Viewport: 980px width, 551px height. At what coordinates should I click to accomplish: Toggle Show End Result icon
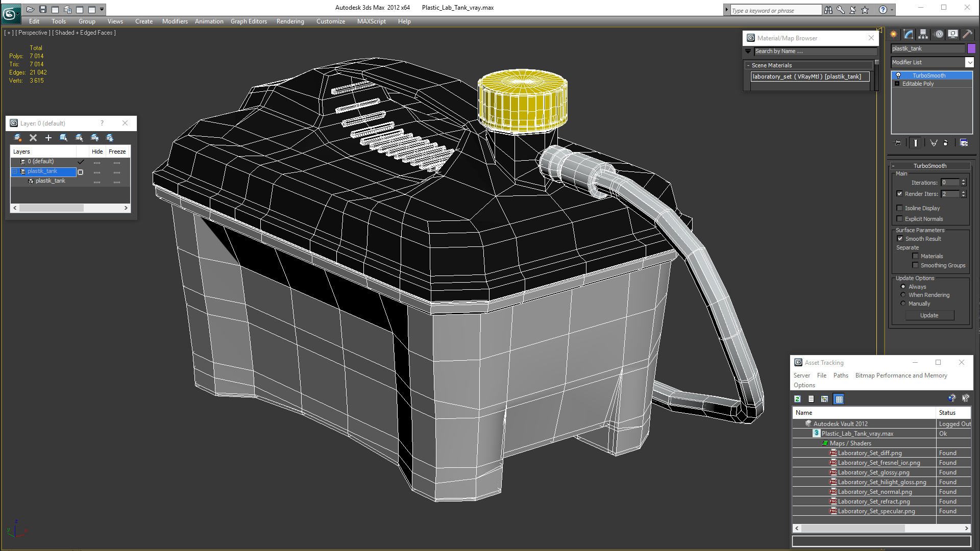(x=916, y=143)
